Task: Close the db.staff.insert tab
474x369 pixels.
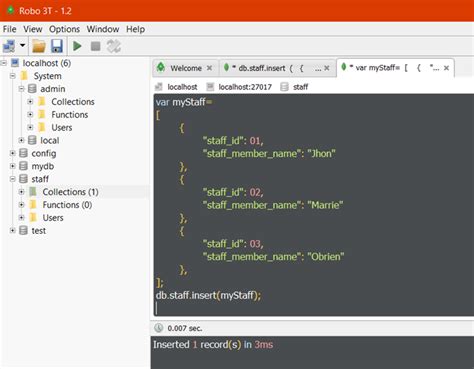Action: click(327, 68)
